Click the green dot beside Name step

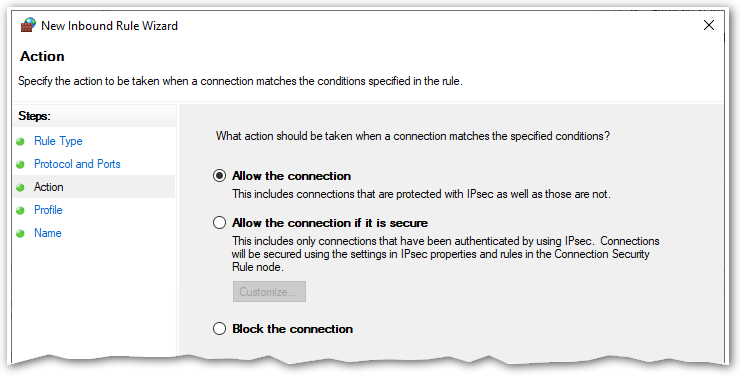[20, 234]
